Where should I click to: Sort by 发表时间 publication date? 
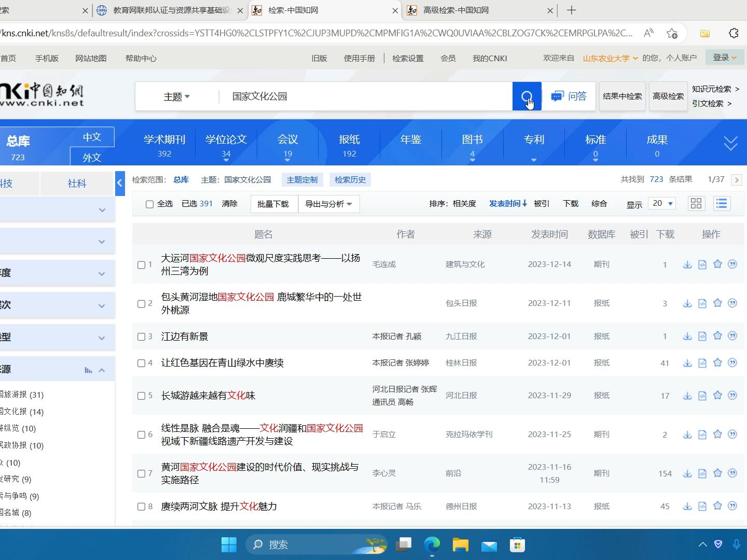pyautogui.click(x=508, y=204)
